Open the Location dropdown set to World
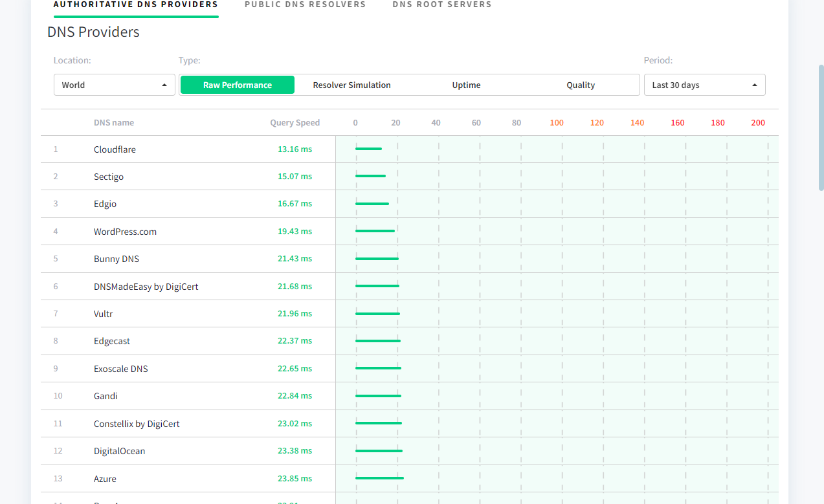This screenshot has width=824, height=504. pyautogui.click(x=115, y=85)
